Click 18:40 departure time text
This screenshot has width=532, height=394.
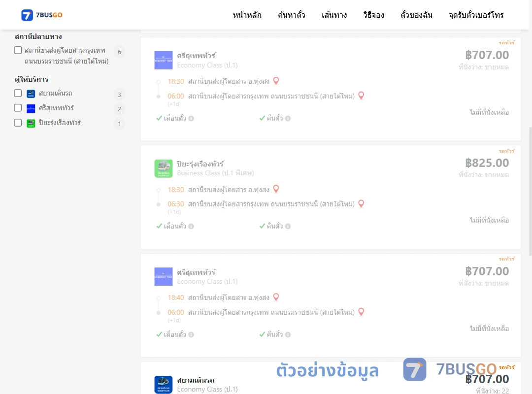point(176,297)
